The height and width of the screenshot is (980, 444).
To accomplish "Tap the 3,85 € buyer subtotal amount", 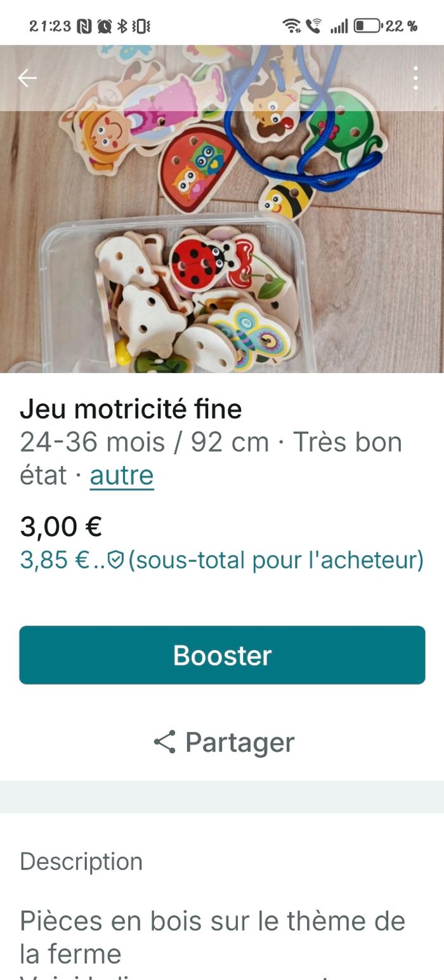I will (x=55, y=560).
